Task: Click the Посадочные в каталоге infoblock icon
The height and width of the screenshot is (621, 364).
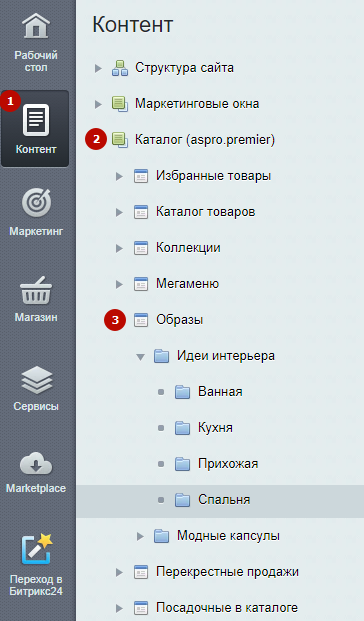Action: click(x=141, y=608)
